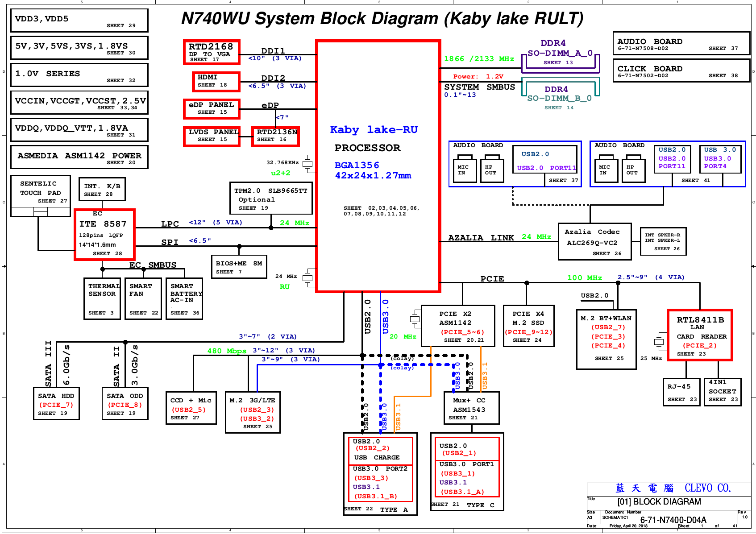
Task: Click the "LPC" bus label
Action: click(x=170, y=224)
